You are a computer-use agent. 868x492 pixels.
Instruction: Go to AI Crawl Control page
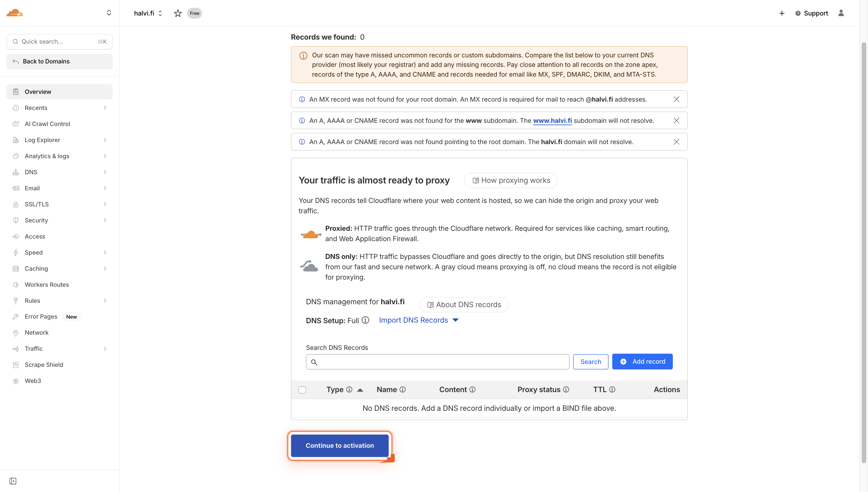(x=47, y=124)
